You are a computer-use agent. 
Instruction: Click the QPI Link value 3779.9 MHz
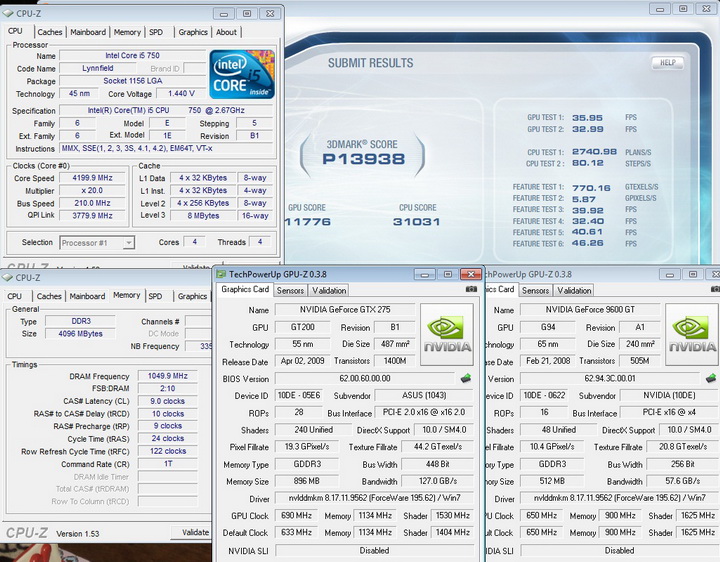(92, 215)
